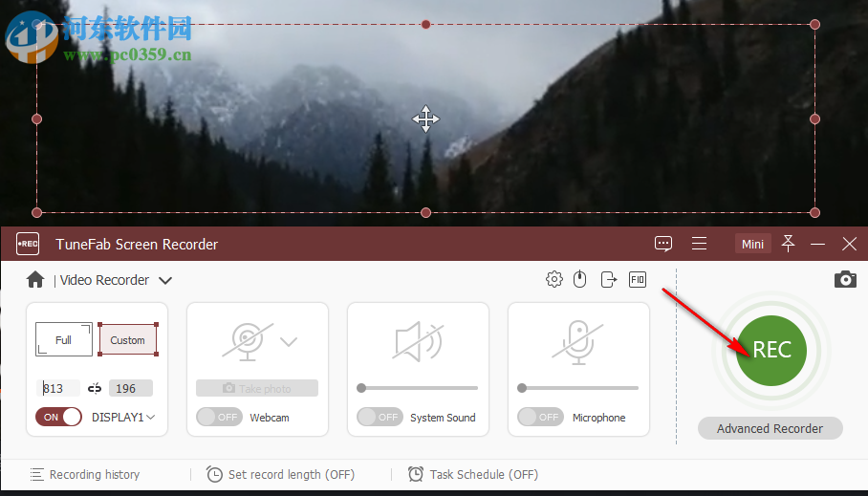This screenshot has width=868, height=496.
Task: Open recording settings gear icon
Action: point(554,280)
